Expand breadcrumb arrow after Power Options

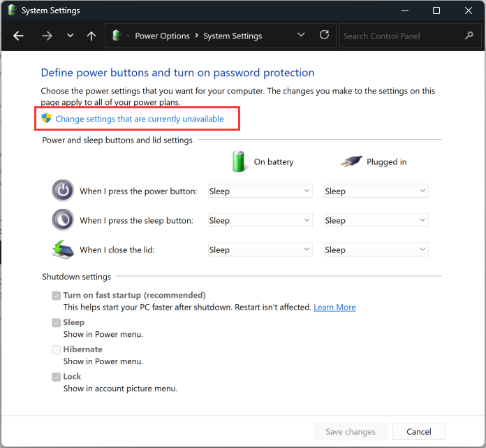196,36
